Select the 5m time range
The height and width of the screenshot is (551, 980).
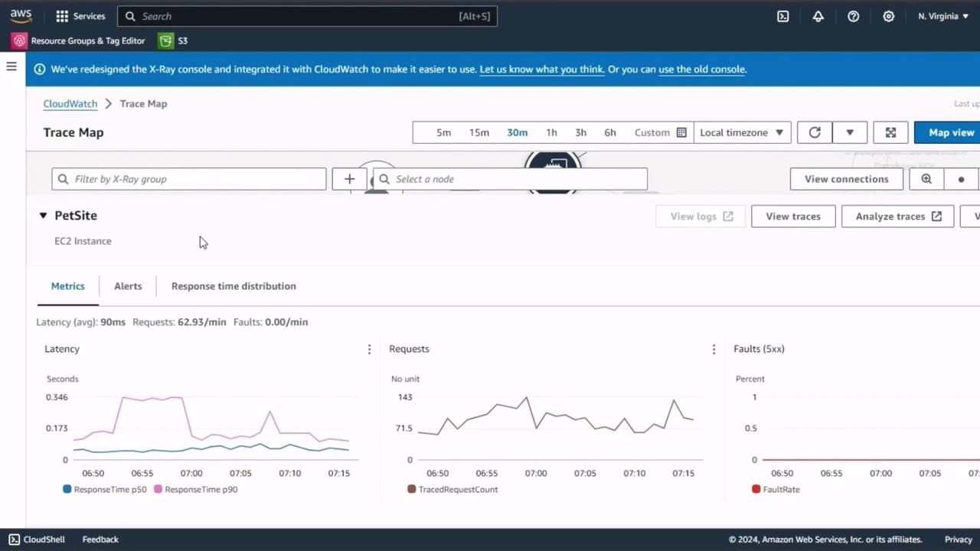point(443,132)
